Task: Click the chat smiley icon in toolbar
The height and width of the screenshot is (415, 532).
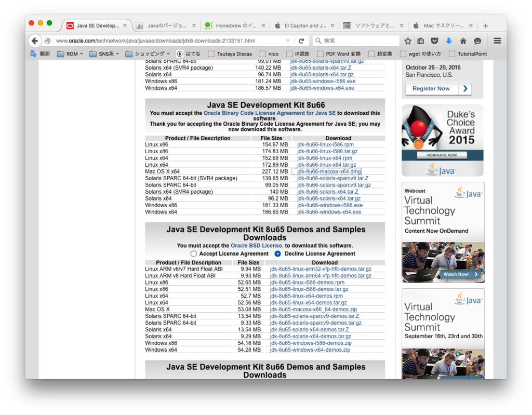Action: click(477, 41)
